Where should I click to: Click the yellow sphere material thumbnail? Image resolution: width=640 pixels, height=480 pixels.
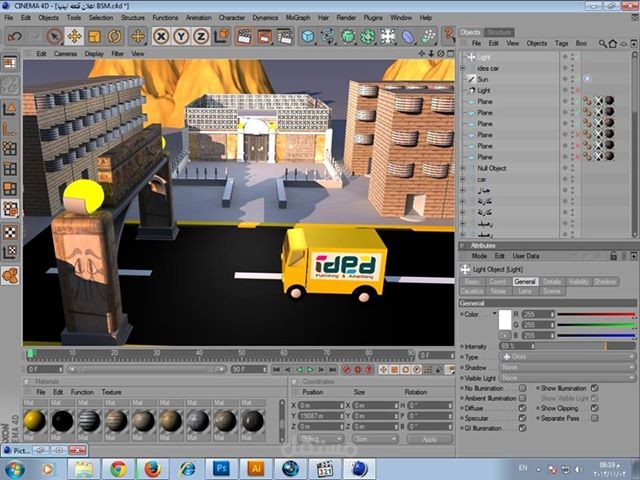point(34,420)
